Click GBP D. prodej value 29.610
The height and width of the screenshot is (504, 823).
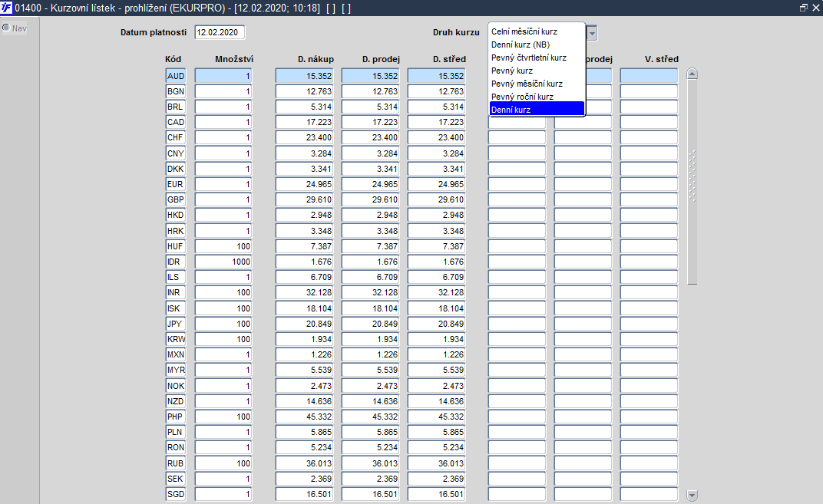[x=371, y=199]
